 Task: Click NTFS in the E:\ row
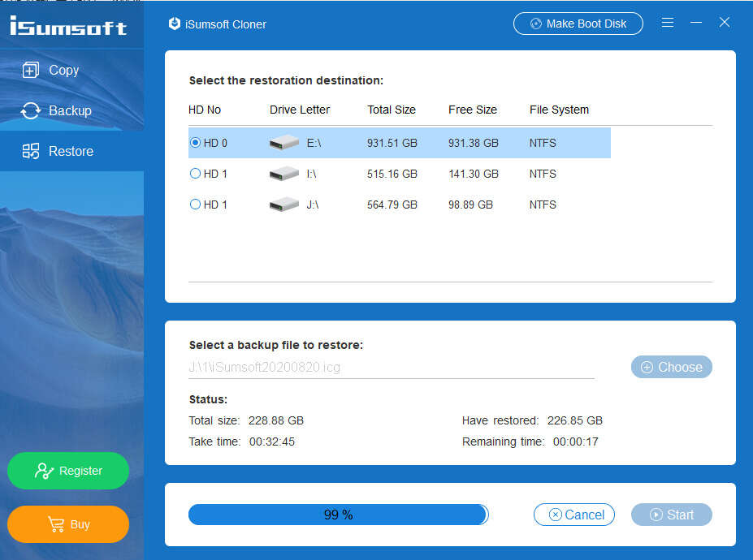point(543,143)
